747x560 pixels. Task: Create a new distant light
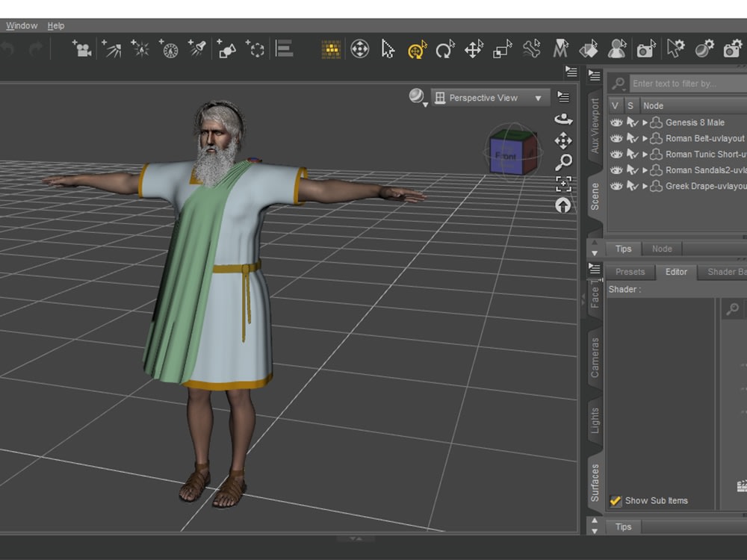111,49
